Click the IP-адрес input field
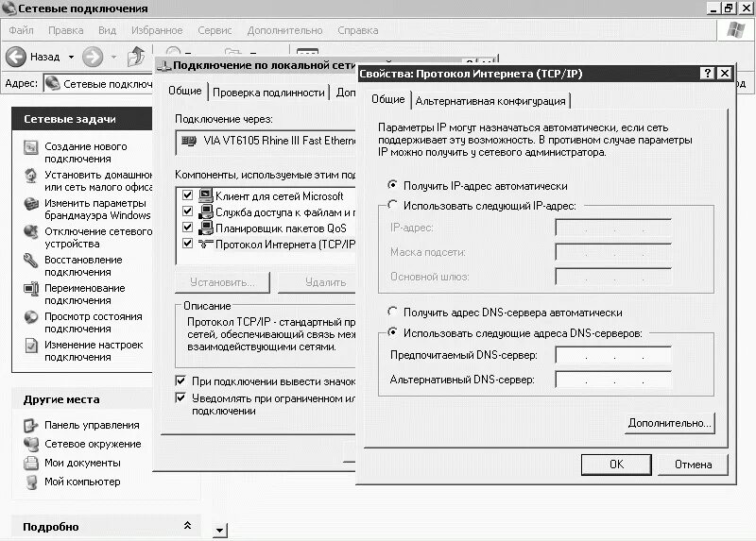Screen dimensions: 756x541 [613, 228]
